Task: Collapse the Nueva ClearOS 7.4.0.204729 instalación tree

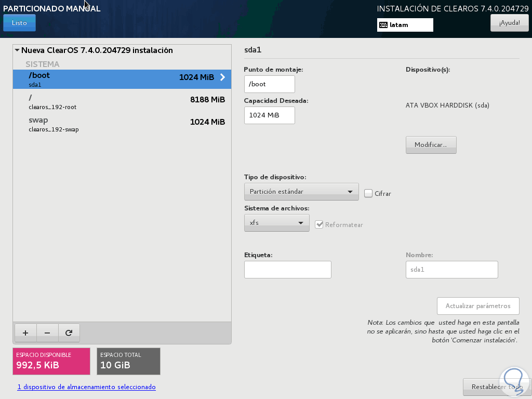Action: [17, 50]
